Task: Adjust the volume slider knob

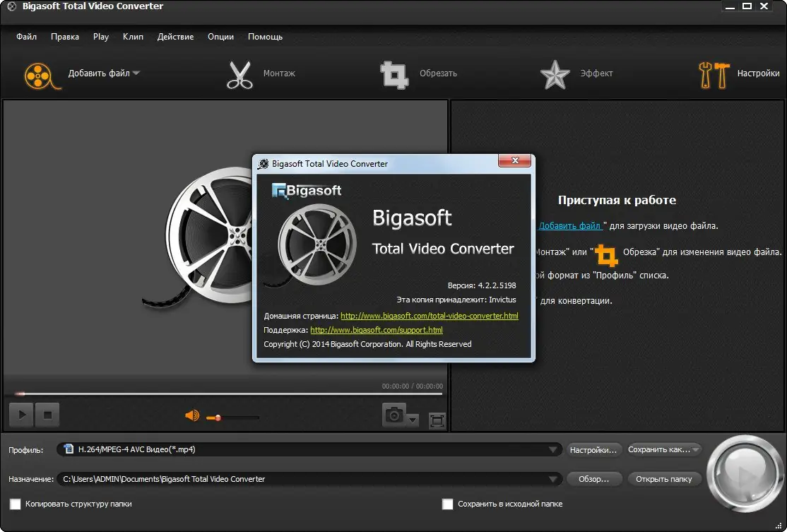Action: 218,417
